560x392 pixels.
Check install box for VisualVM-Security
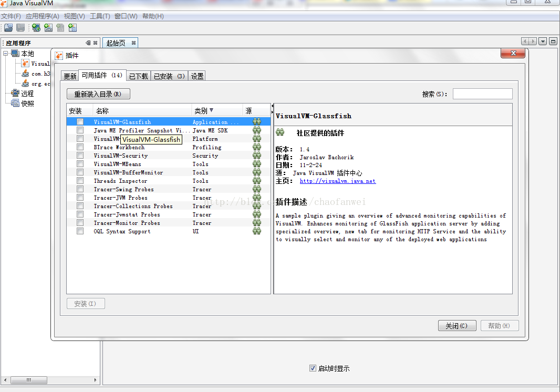coord(80,156)
